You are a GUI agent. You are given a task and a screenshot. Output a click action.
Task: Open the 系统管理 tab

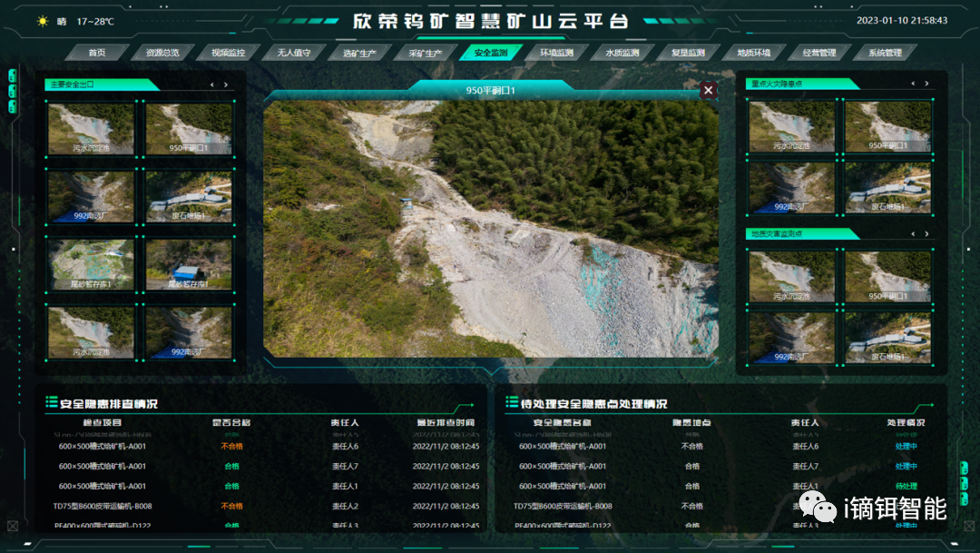coord(885,53)
